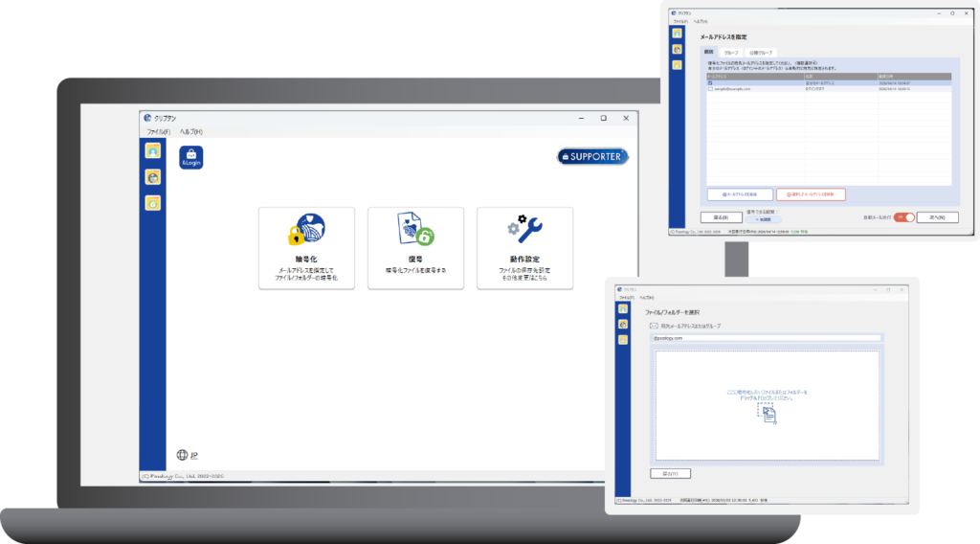Open the ファイル(F) menu in main window
The height and width of the screenshot is (544, 980).
coord(158,131)
